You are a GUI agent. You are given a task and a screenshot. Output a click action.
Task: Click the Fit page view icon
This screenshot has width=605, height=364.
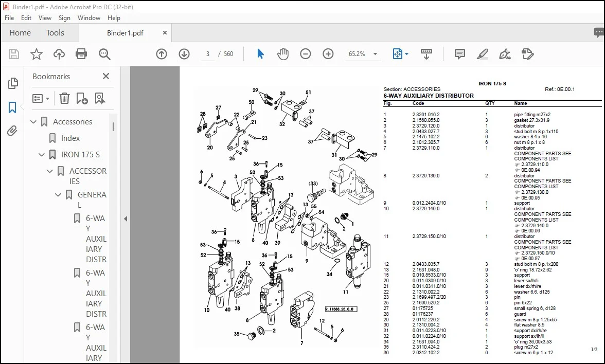[397, 54]
